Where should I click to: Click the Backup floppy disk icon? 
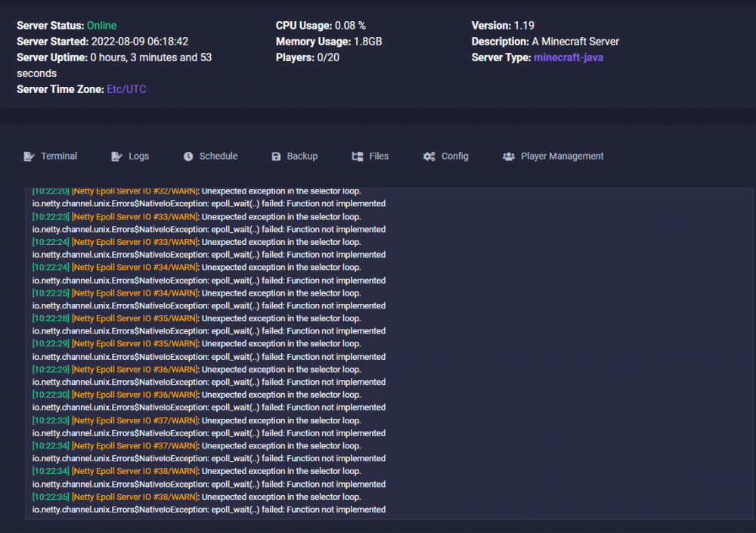276,156
